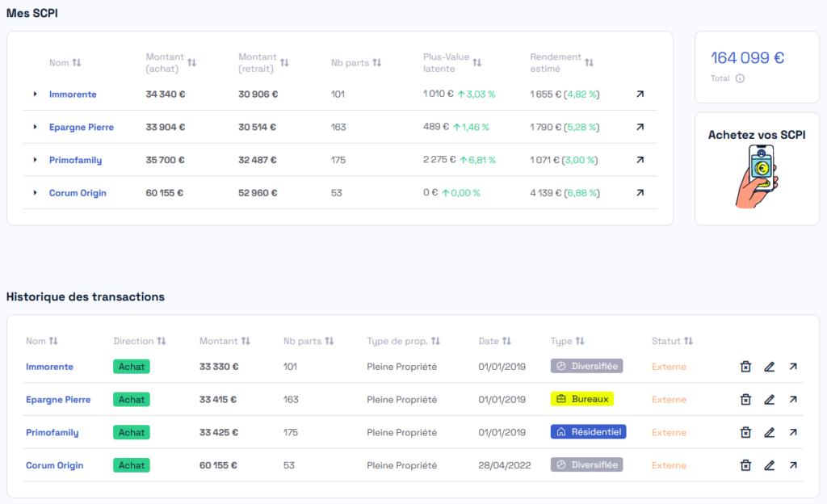The width and height of the screenshot is (827, 504).
Task: Sort transactions by Montant column
Action: pos(246,341)
